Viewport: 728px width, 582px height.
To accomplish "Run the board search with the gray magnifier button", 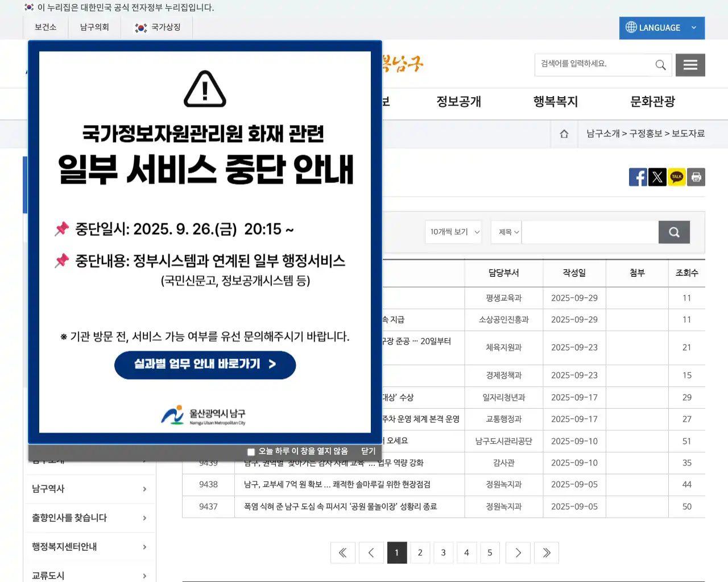I will point(674,232).
